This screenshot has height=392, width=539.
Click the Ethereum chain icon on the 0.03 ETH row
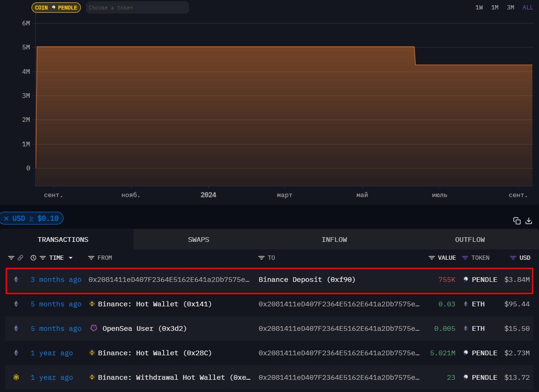point(16,304)
